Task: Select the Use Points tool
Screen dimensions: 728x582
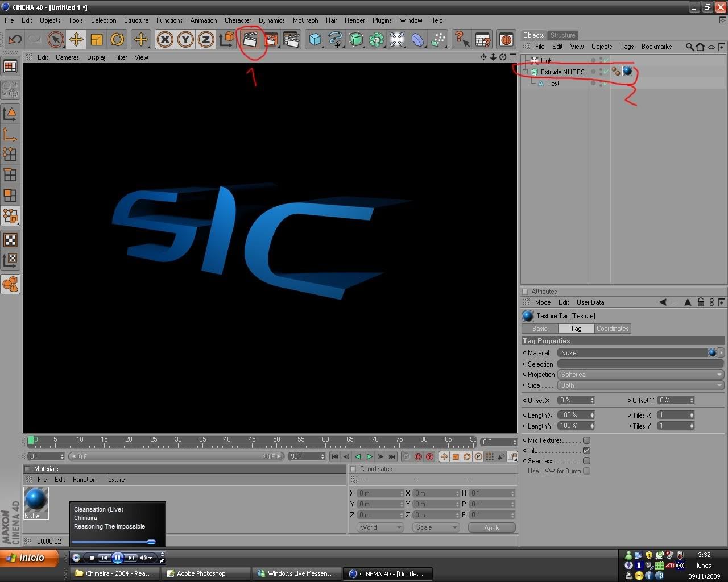Action: coord(10,154)
